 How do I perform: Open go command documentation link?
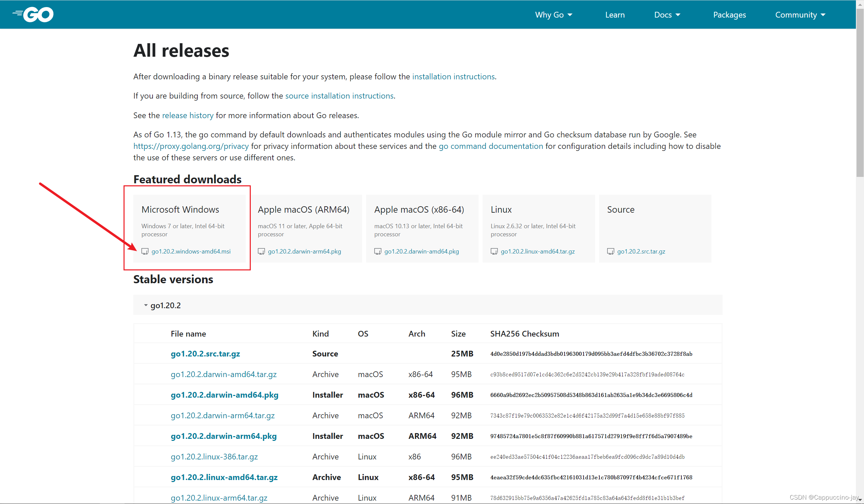point(491,146)
